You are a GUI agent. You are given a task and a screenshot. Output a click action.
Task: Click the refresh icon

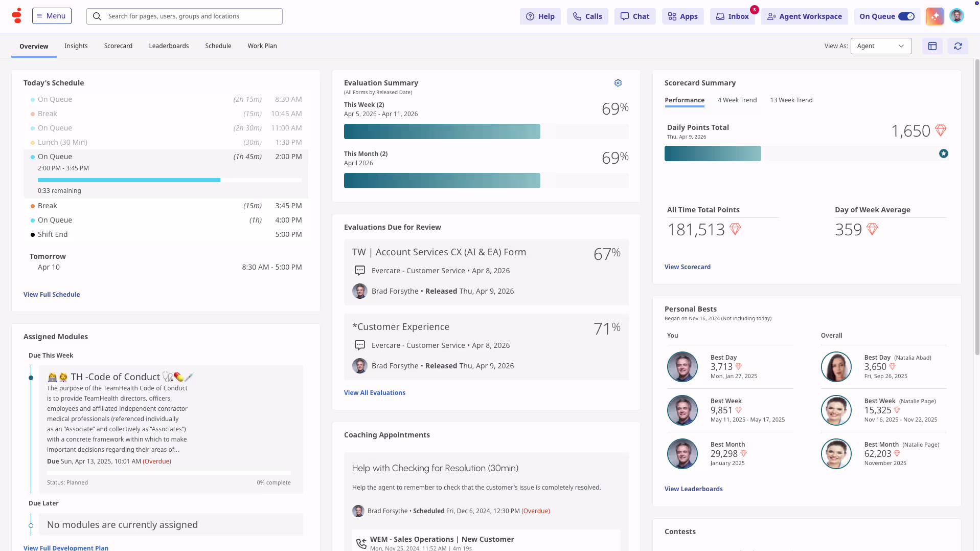958,46
